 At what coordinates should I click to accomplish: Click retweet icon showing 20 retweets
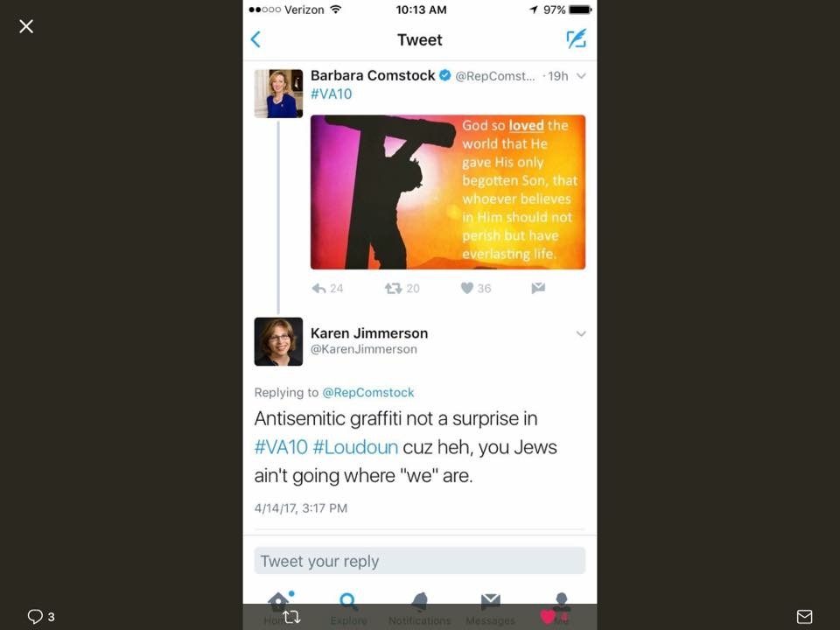(402, 288)
